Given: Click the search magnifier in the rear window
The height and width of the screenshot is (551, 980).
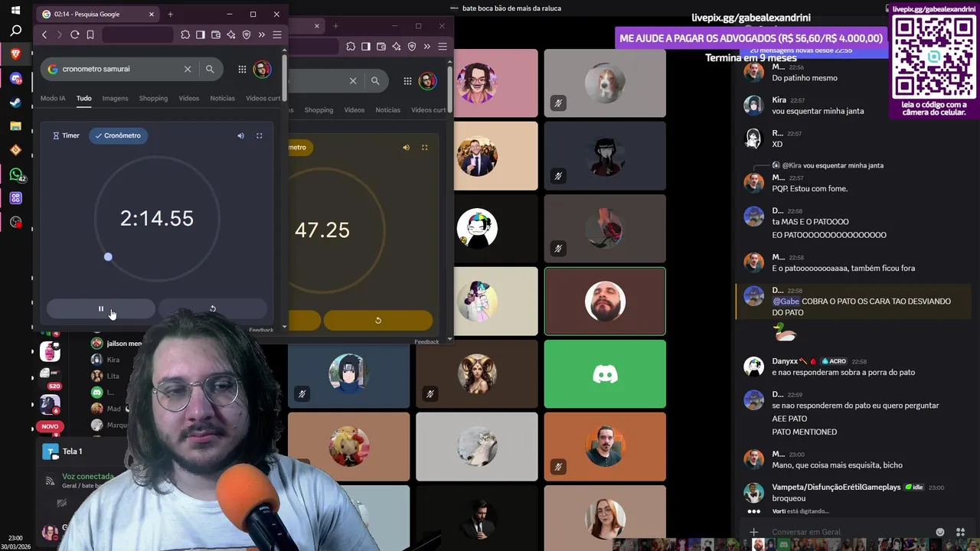Looking at the screenshot, I should [375, 81].
